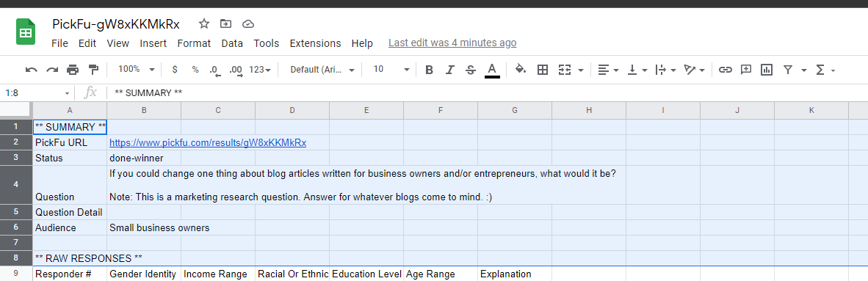Open the 100% zoom dropdown
This screenshot has width=868, height=281.
136,70
